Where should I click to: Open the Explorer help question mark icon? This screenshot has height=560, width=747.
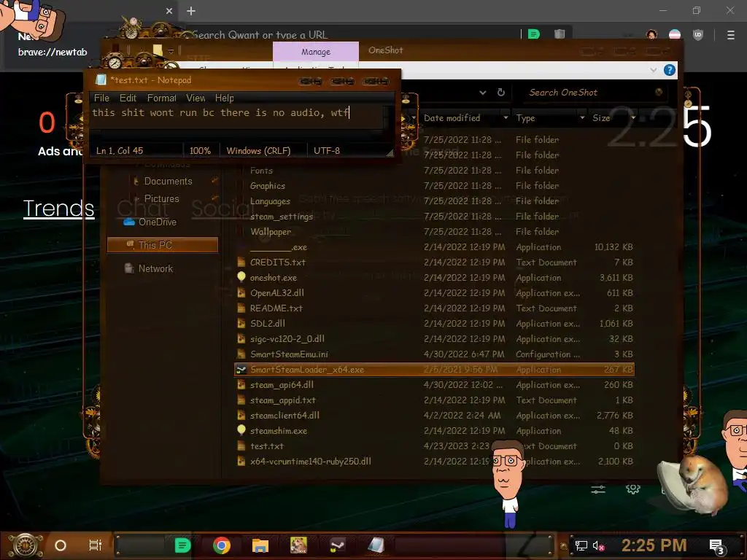670,70
